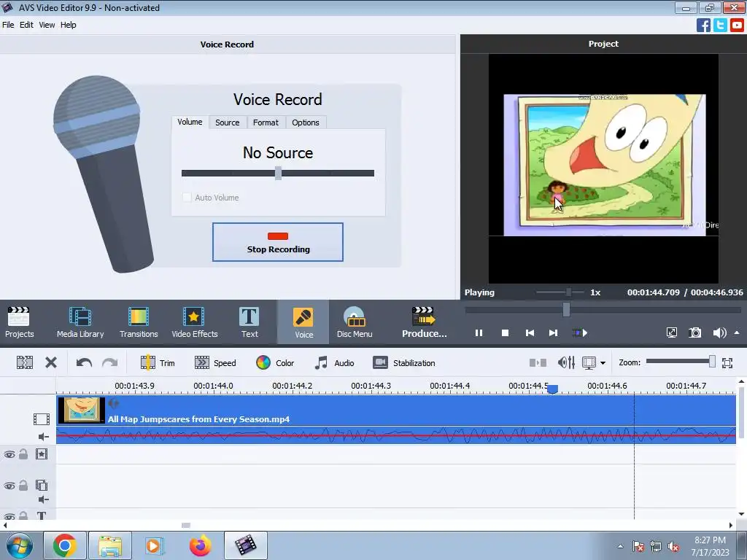
Task: Open the Projects panel
Action: 19,322
